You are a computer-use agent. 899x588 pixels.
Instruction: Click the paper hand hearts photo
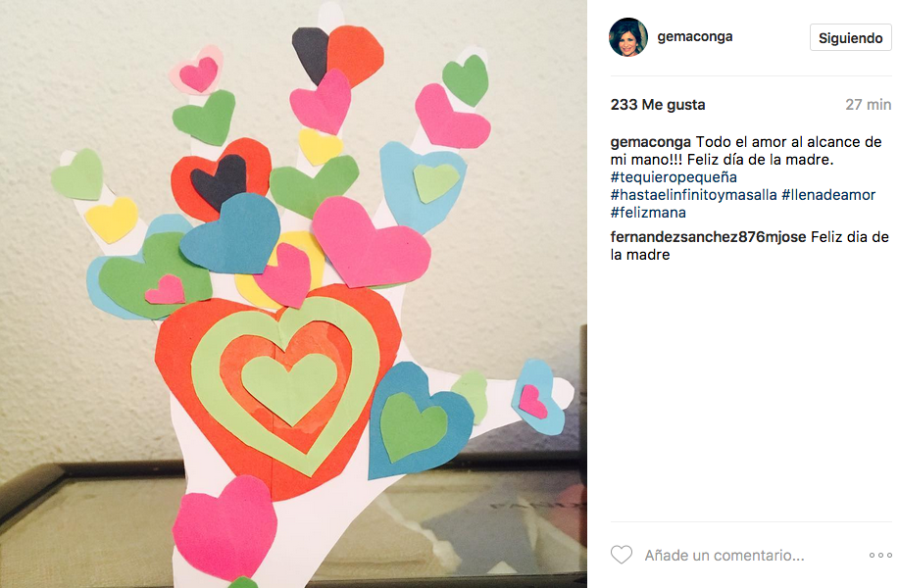293,294
